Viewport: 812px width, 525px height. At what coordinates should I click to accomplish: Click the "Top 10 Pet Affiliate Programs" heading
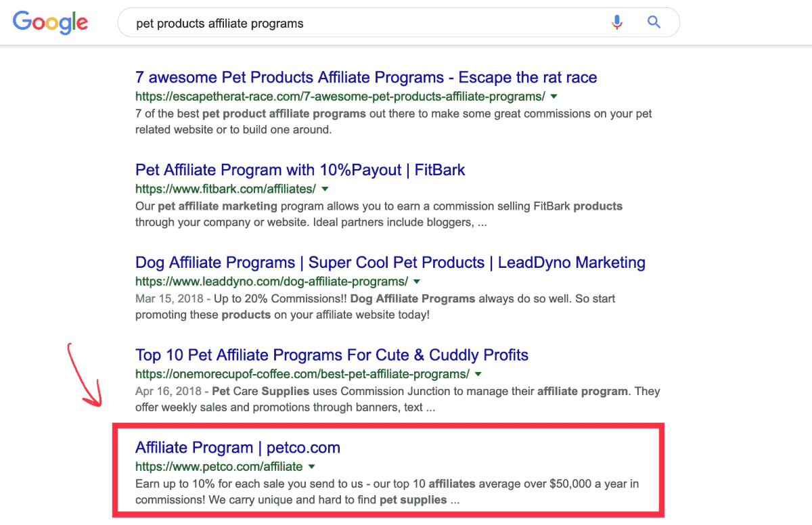point(332,355)
